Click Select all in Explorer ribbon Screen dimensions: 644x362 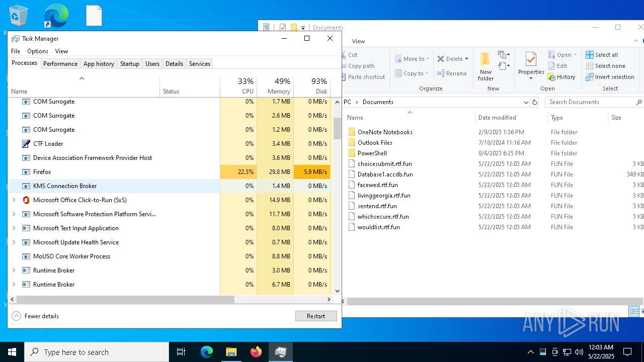[x=602, y=55]
